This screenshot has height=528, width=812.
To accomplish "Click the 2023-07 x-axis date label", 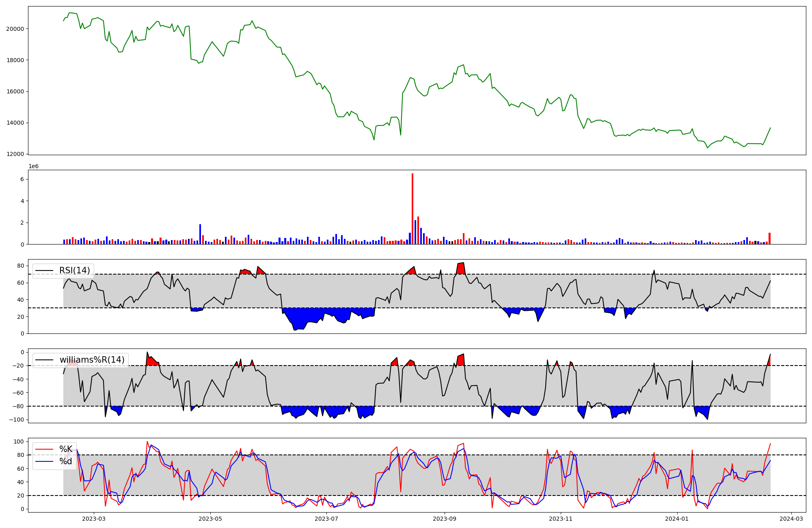I will click(x=326, y=519).
